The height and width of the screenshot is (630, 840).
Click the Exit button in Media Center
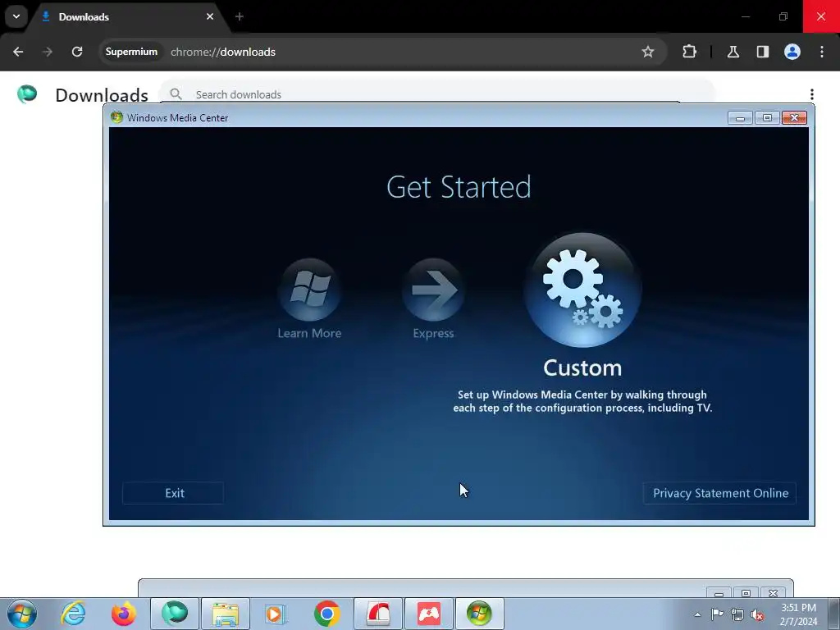(174, 493)
